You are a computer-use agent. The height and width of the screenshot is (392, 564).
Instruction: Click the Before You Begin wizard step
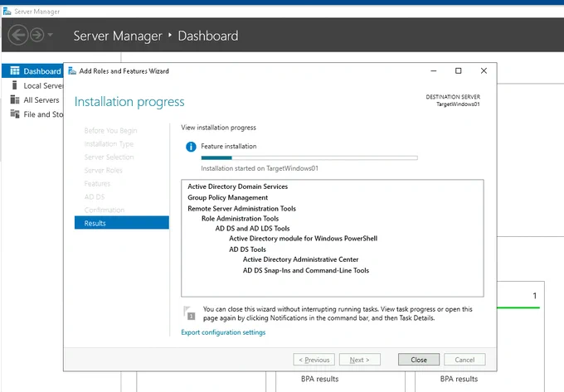click(x=110, y=130)
